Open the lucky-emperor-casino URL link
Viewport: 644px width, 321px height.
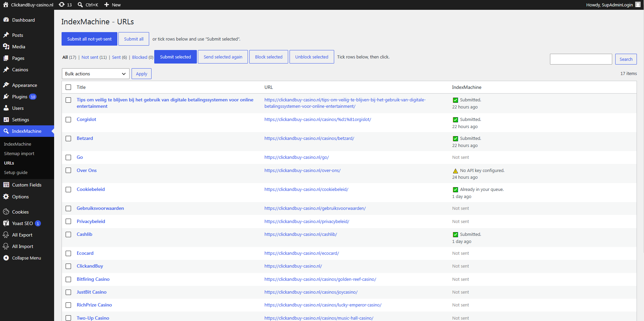[323, 305]
